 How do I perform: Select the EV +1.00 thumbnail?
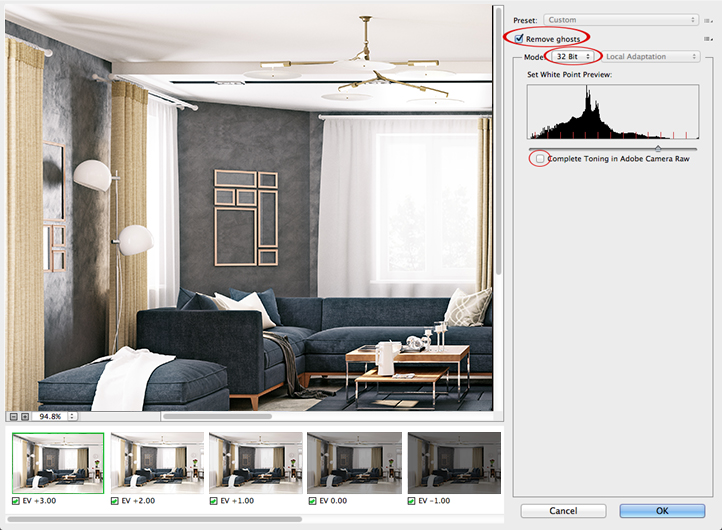(256, 463)
